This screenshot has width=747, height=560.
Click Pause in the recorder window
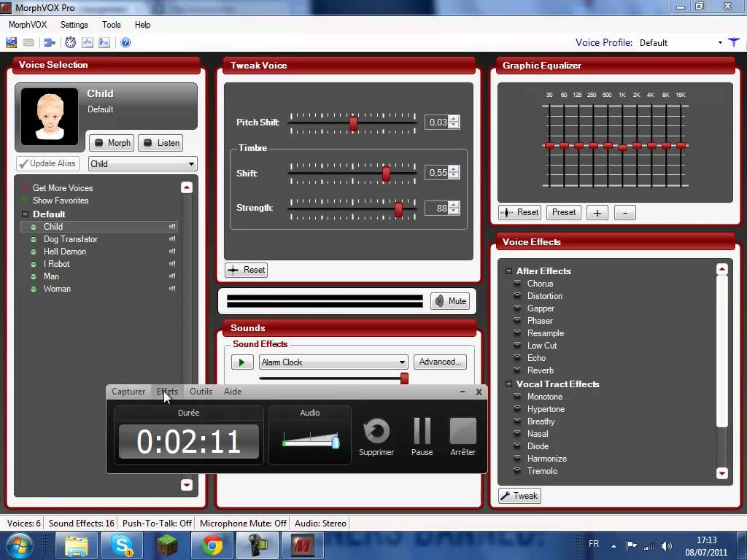pos(422,437)
